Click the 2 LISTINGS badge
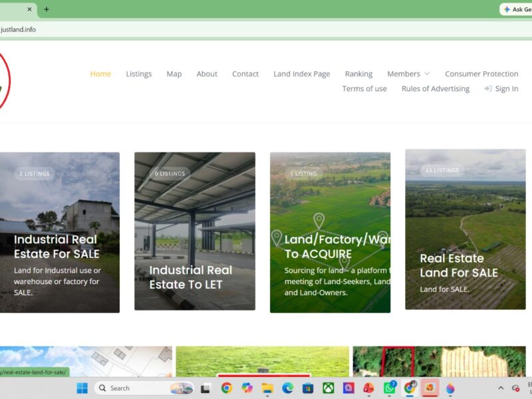The height and width of the screenshot is (399, 532). pyautogui.click(x=35, y=174)
